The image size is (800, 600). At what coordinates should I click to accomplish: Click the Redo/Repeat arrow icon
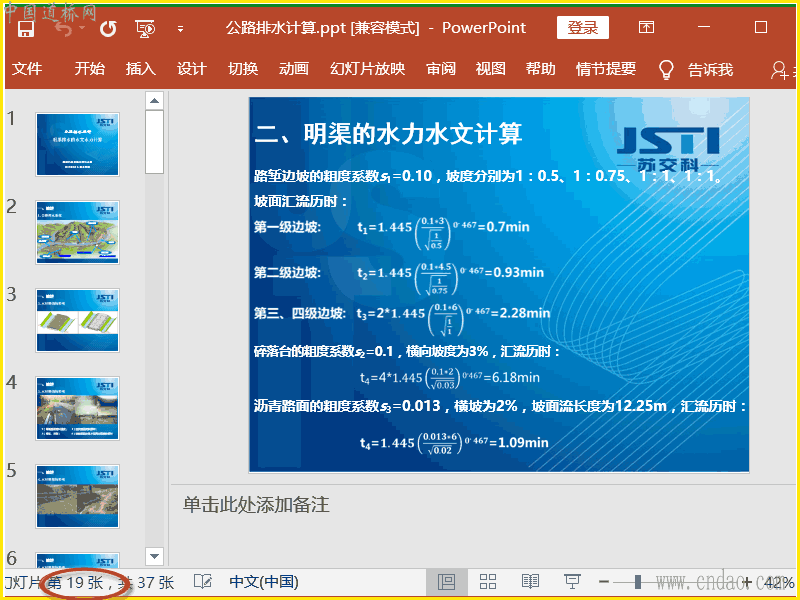(108, 28)
